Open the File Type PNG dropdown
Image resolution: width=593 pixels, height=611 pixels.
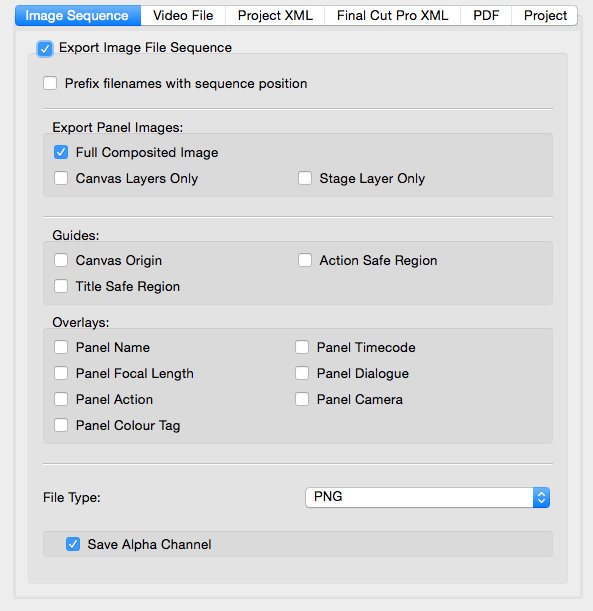(427, 497)
